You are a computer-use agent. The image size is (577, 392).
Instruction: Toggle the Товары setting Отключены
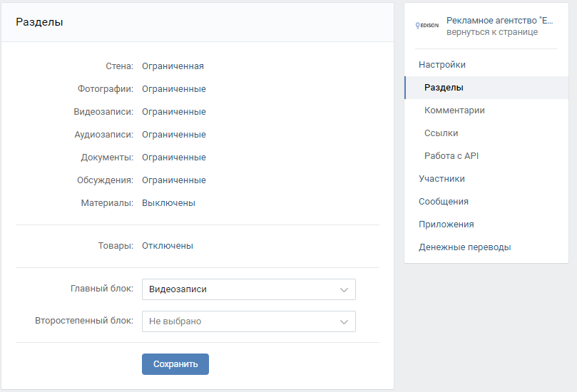(x=167, y=246)
